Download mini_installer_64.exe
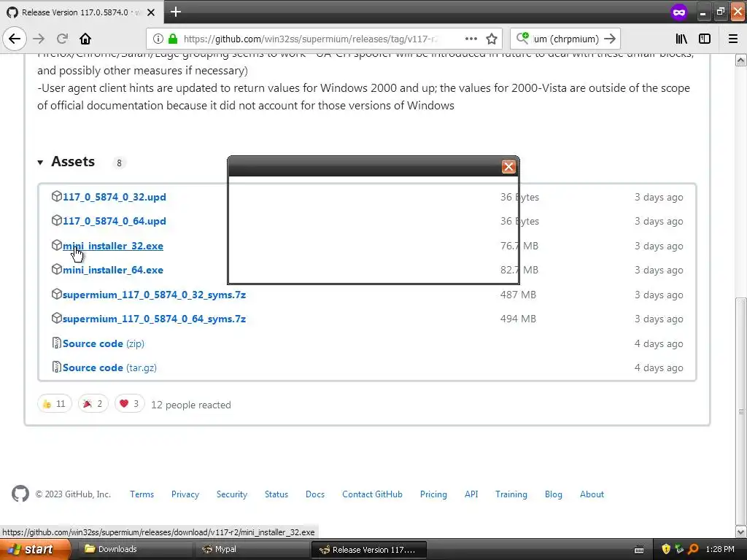Screen dimensions: 747x560 (113, 270)
